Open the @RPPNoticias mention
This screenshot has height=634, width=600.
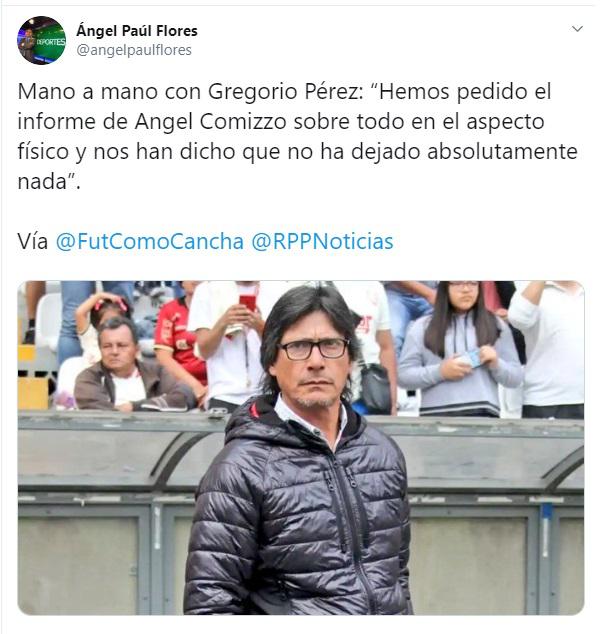click(x=322, y=241)
